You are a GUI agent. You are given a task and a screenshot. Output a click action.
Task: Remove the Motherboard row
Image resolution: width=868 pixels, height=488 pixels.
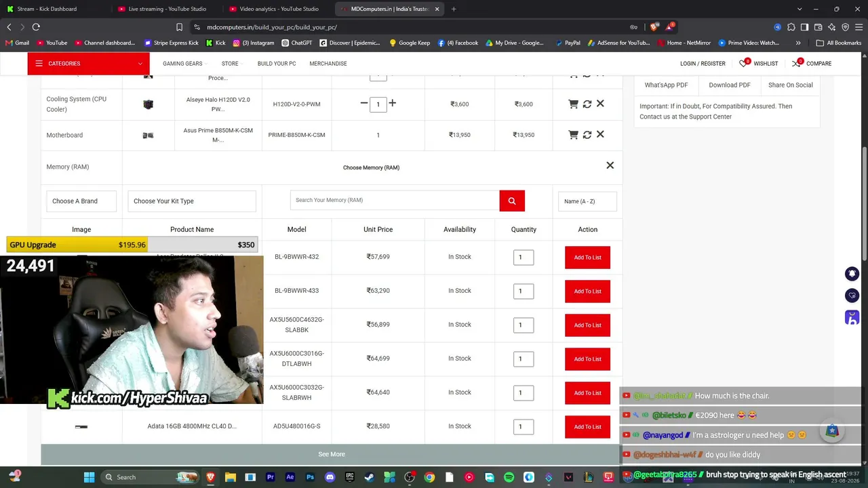[600, 135]
